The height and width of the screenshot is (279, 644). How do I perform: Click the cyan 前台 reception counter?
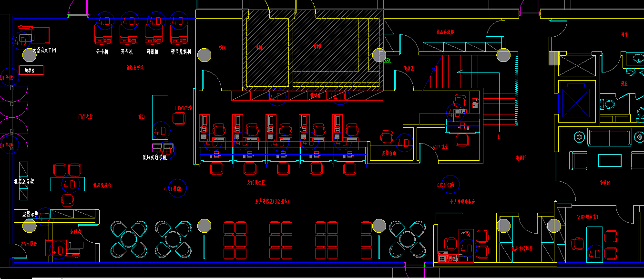coord(160,117)
